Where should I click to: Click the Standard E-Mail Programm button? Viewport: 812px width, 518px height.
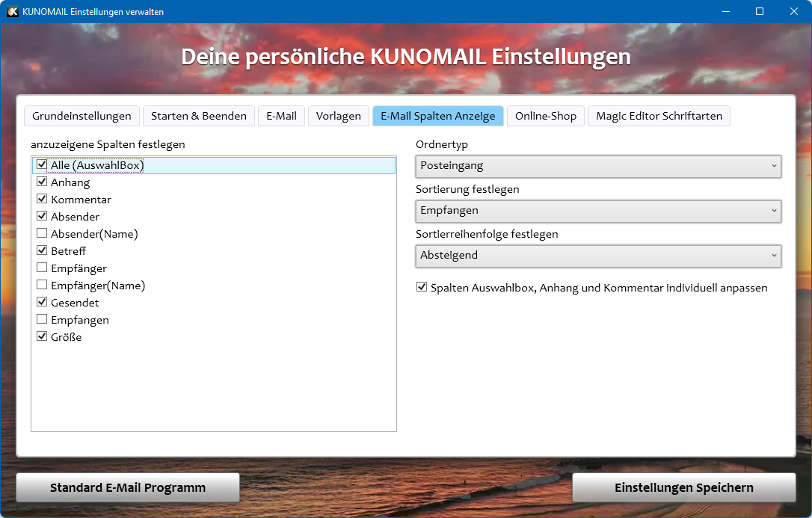[x=128, y=487]
